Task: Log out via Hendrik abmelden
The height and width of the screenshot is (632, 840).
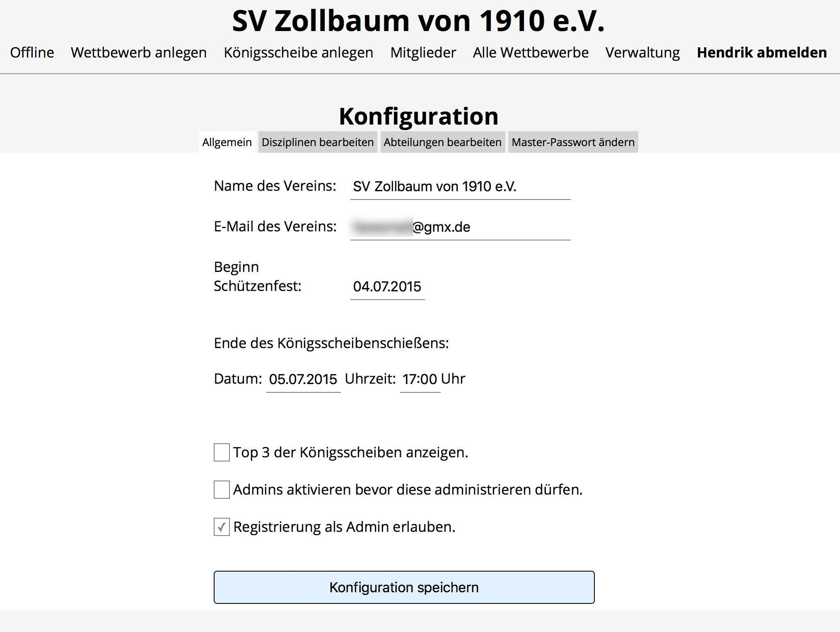Action: coord(762,53)
